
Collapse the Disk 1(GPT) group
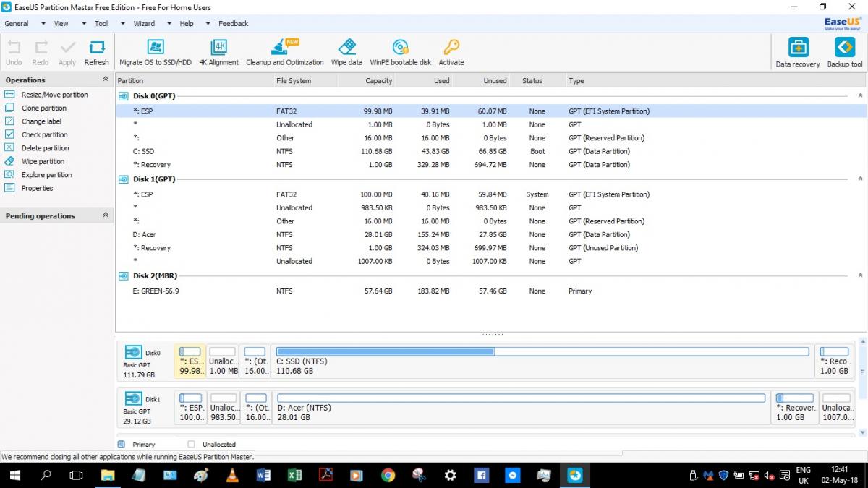(860, 179)
